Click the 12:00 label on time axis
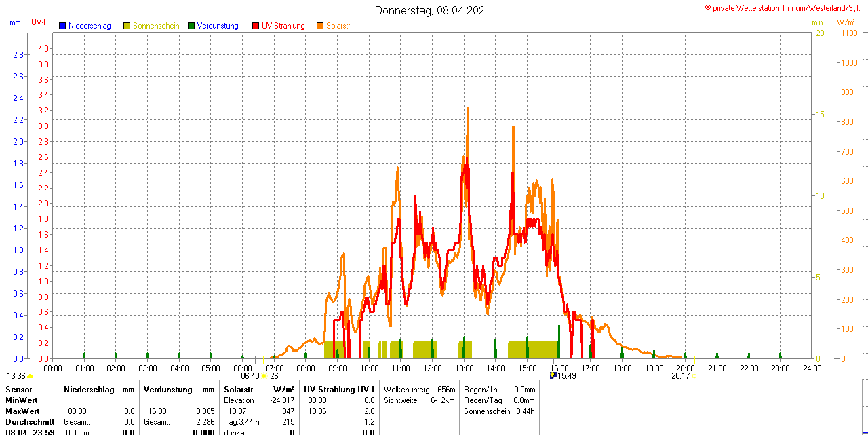Image resolution: width=868 pixels, height=435 pixels. tap(433, 368)
